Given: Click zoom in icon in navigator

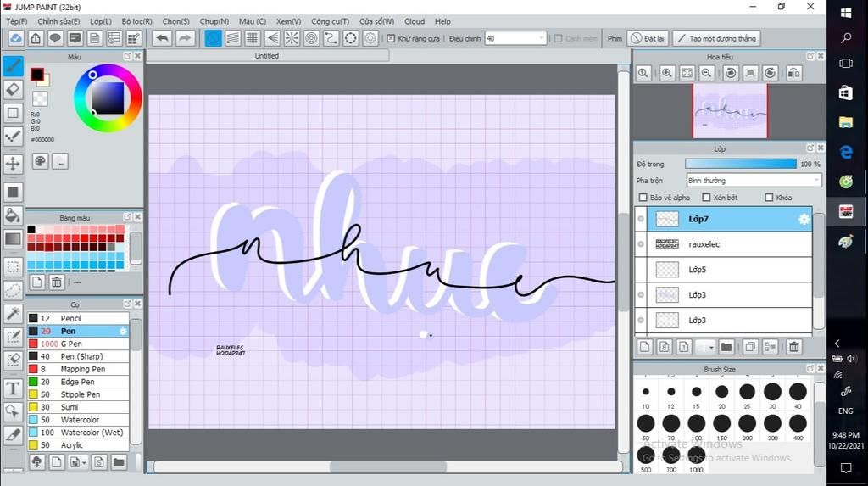Looking at the screenshot, I should 667,73.
